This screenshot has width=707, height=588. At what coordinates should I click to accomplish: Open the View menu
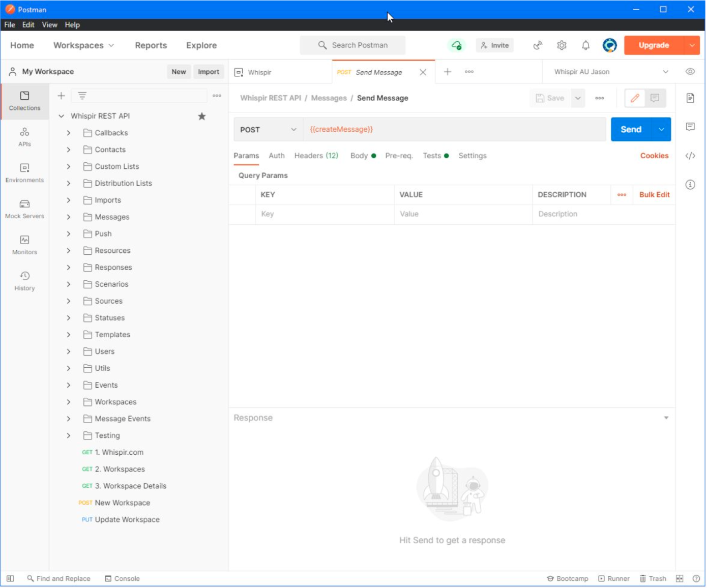[x=49, y=25]
